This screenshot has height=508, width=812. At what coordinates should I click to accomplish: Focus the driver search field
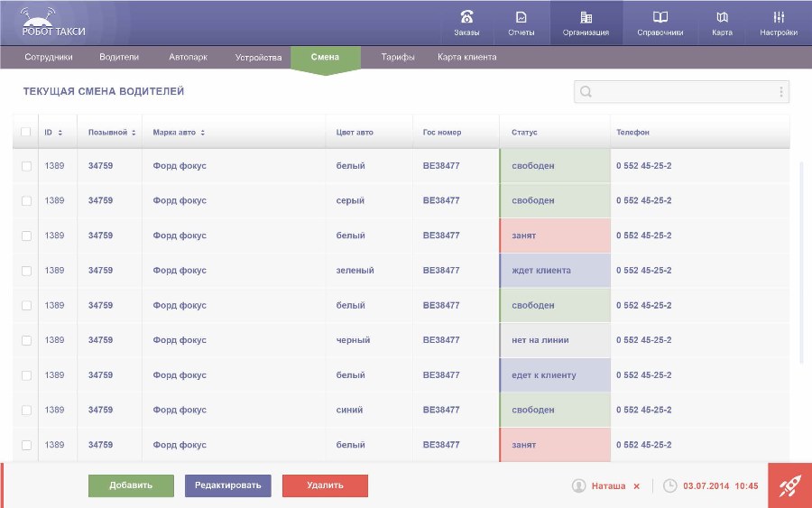click(x=681, y=92)
